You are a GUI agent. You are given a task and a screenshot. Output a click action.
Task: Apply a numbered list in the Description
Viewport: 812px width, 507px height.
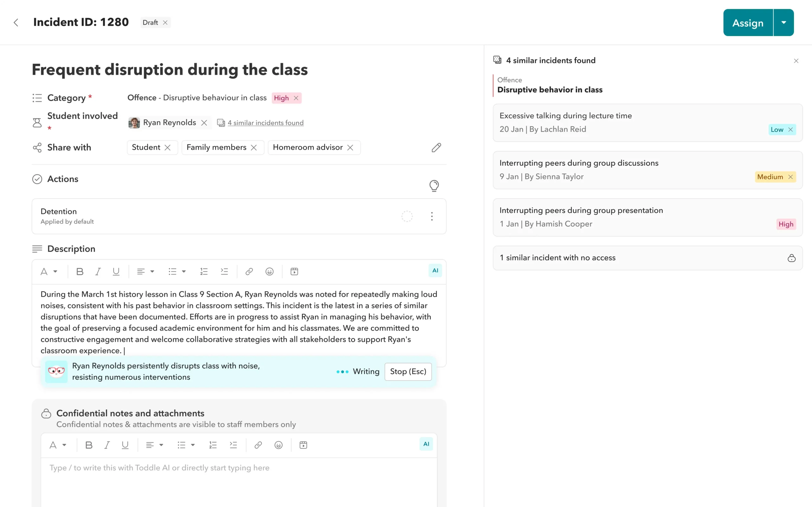(204, 271)
